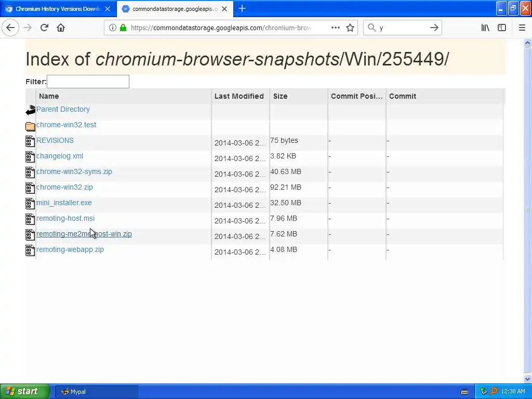Switch to Chromium History Versions tab
The image size is (532, 399).
click(x=58, y=9)
